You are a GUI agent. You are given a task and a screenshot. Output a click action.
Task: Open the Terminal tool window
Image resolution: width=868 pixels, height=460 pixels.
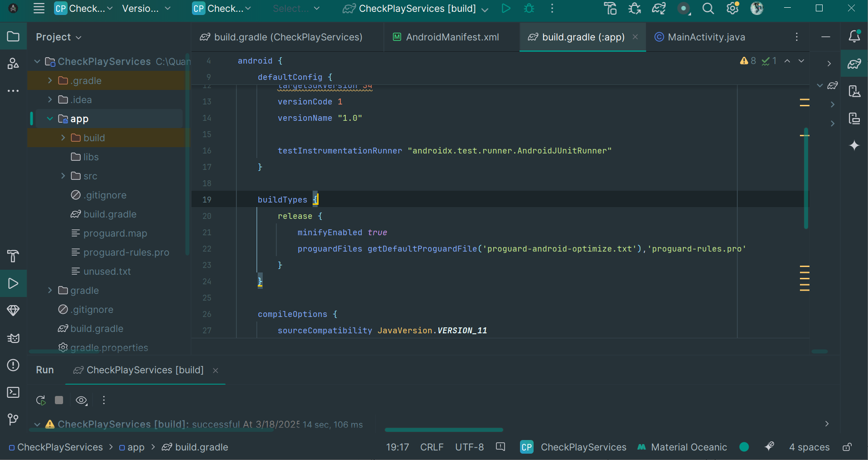13,392
